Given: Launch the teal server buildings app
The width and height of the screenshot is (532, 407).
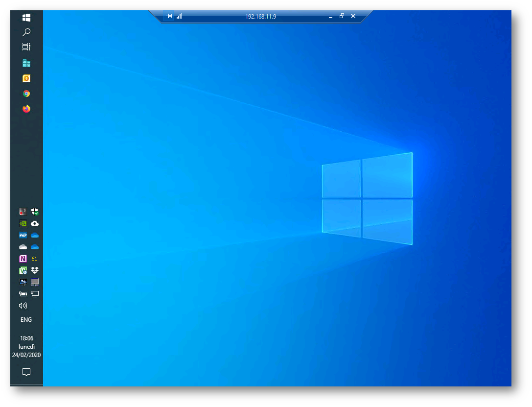Looking at the screenshot, I should pyautogui.click(x=26, y=64).
